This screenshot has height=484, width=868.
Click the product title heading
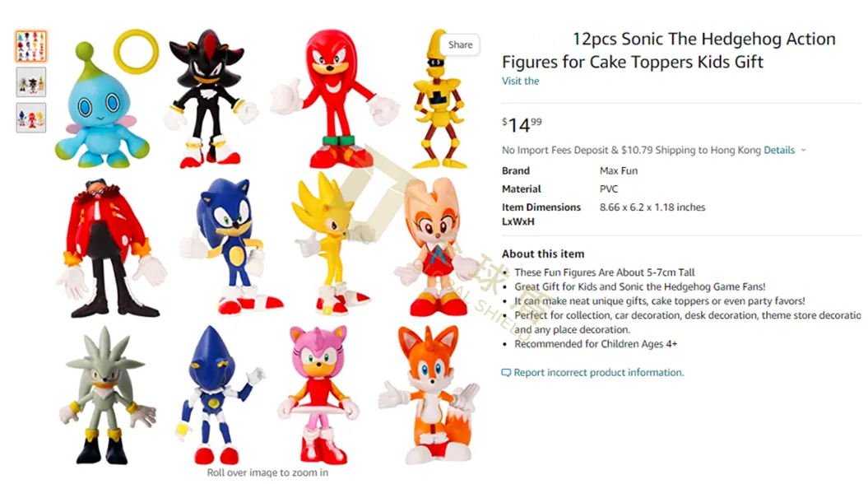coord(669,50)
